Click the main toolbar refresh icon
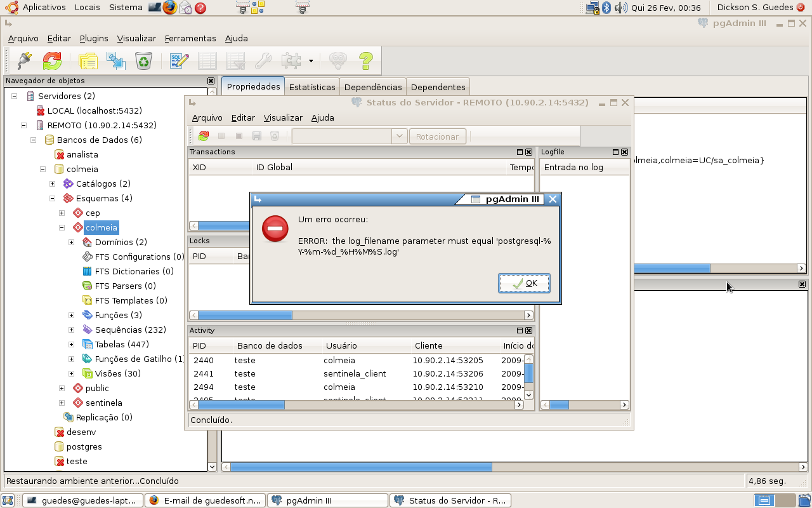This screenshot has width=812, height=508. tap(52, 61)
